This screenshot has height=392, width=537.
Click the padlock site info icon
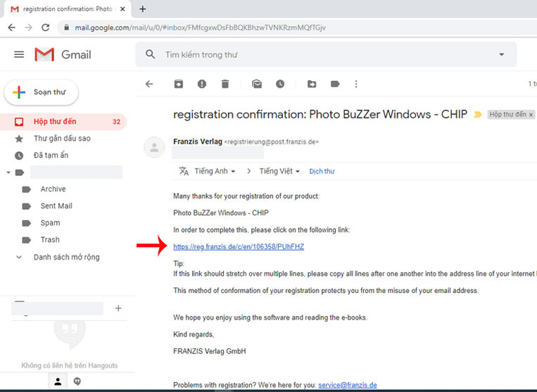67,27
